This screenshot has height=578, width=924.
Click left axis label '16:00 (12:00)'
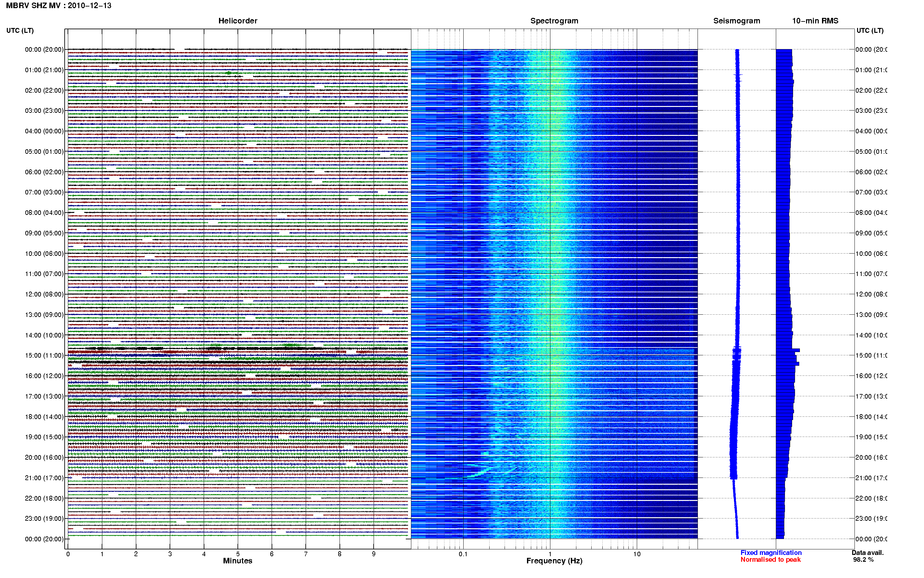click(44, 376)
